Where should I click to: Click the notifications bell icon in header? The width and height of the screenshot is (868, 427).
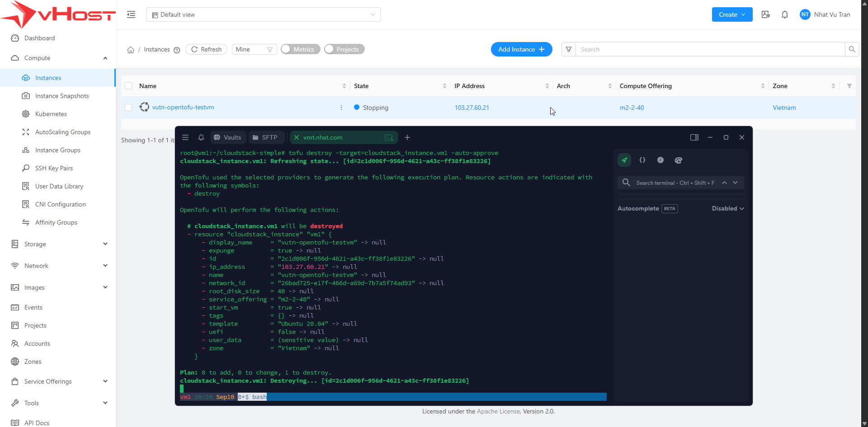(785, 14)
